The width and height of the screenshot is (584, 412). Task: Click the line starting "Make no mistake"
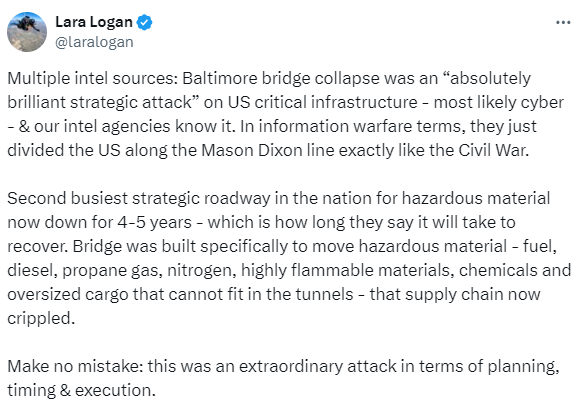tap(283, 366)
